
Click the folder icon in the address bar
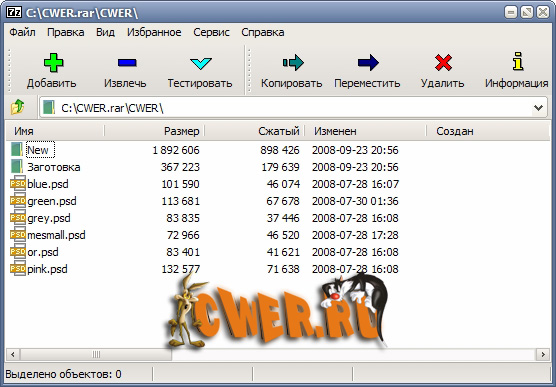pyautogui.click(x=49, y=107)
